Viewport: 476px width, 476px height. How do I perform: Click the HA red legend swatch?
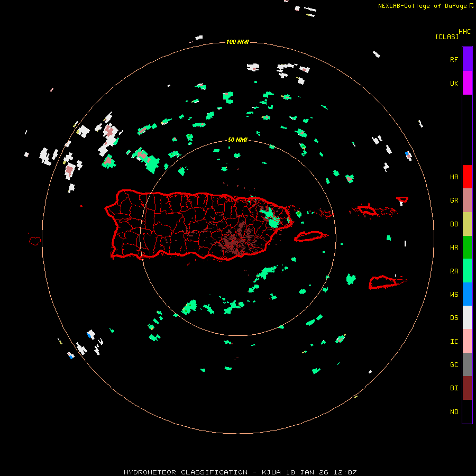pyautogui.click(x=467, y=177)
